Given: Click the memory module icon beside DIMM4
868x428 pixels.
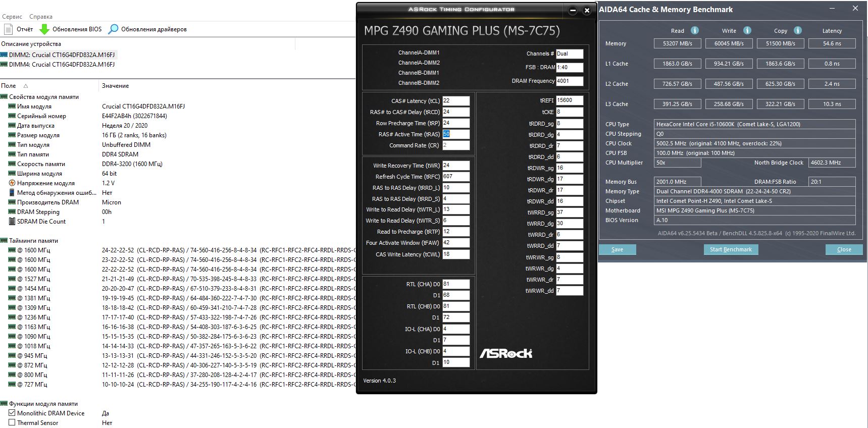Looking at the screenshot, I should pos(4,65).
